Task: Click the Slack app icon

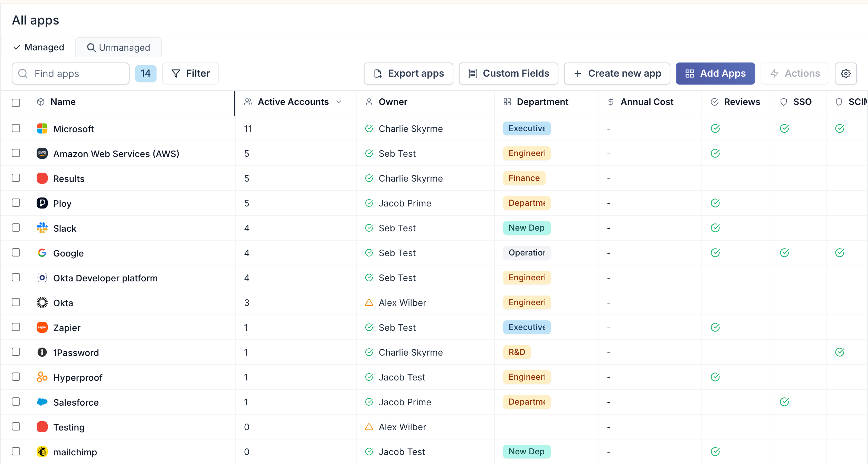Action: (x=42, y=228)
